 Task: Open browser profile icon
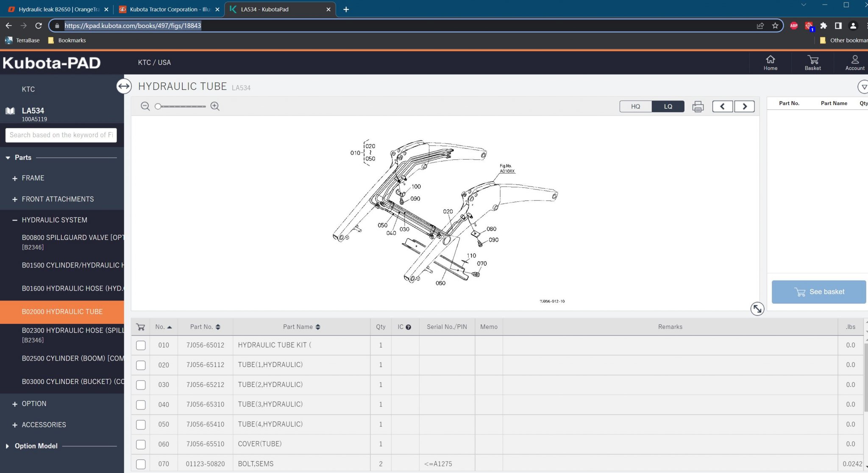(x=853, y=26)
